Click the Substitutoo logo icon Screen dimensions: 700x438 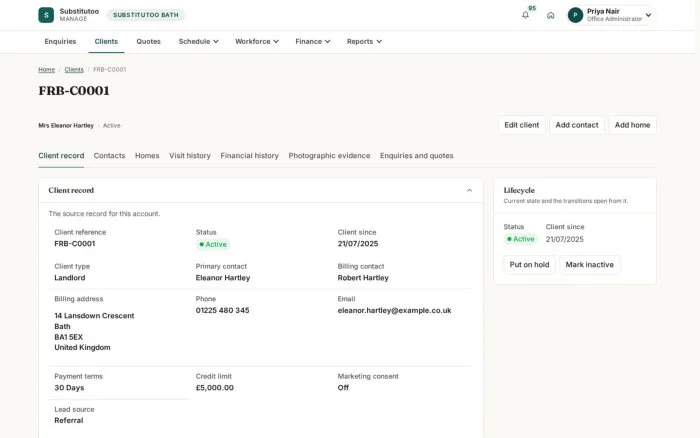(x=46, y=15)
